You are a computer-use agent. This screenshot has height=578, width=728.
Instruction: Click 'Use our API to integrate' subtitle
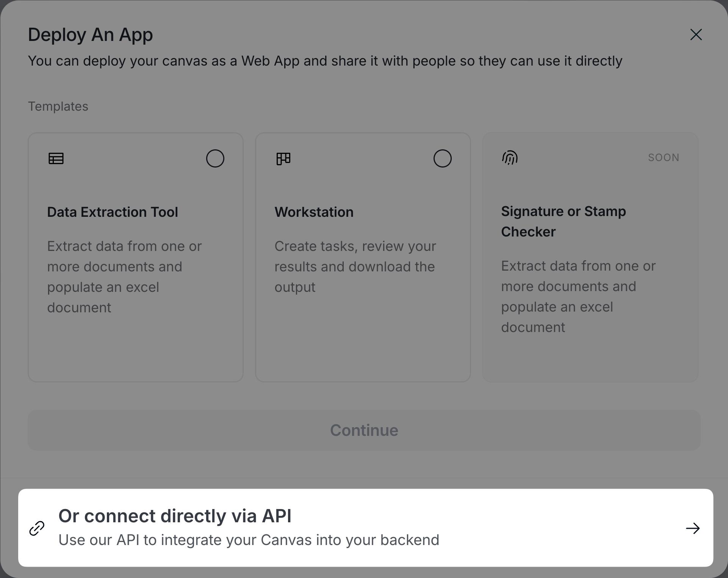tap(249, 540)
